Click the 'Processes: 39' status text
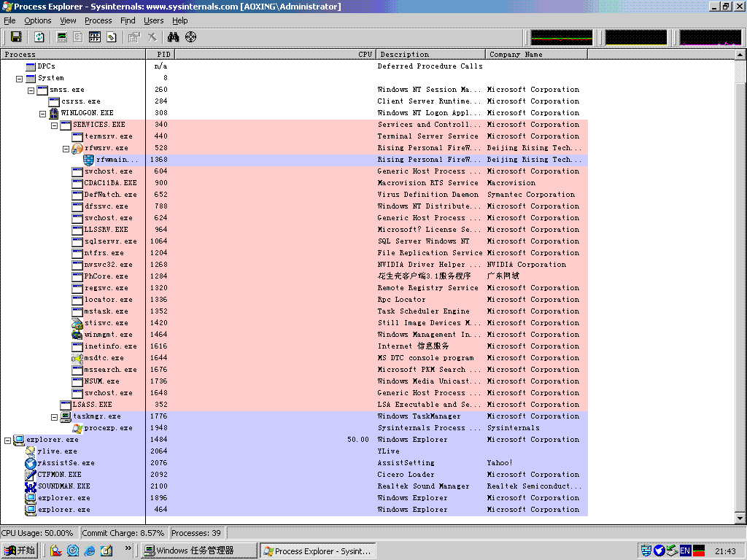 pyautogui.click(x=196, y=533)
